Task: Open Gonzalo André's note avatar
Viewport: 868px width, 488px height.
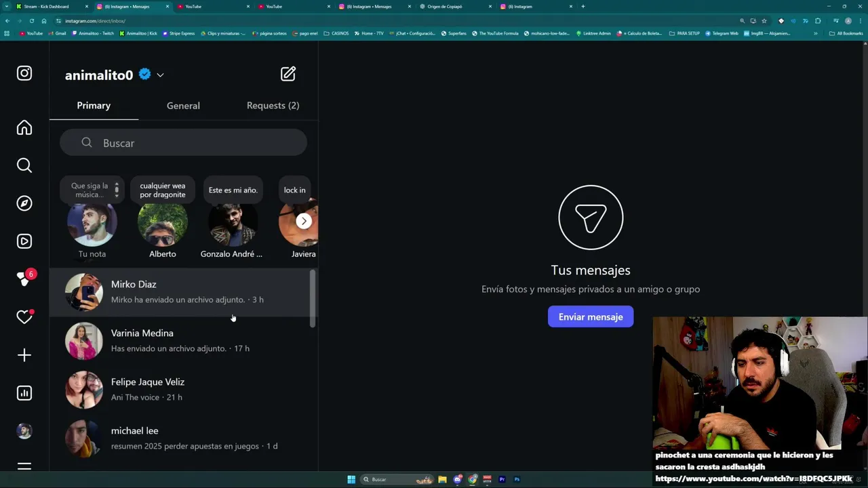Action: [x=233, y=222]
